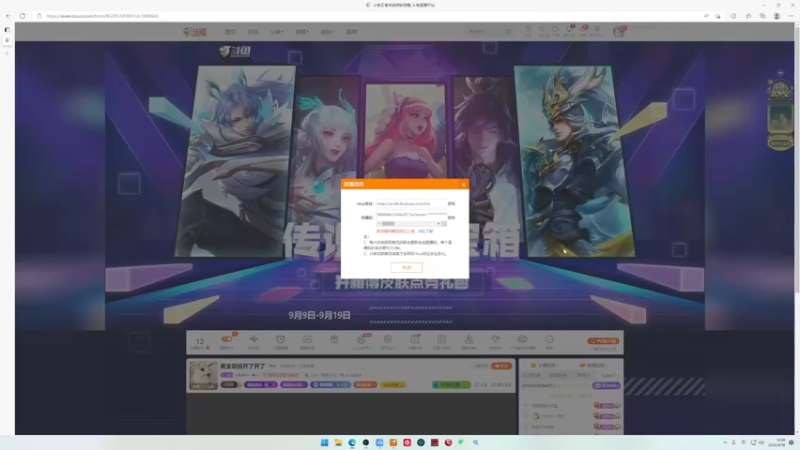Click the Douyu logo in the top navigation
Viewport: 800px width, 450px height.
click(195, 32)
